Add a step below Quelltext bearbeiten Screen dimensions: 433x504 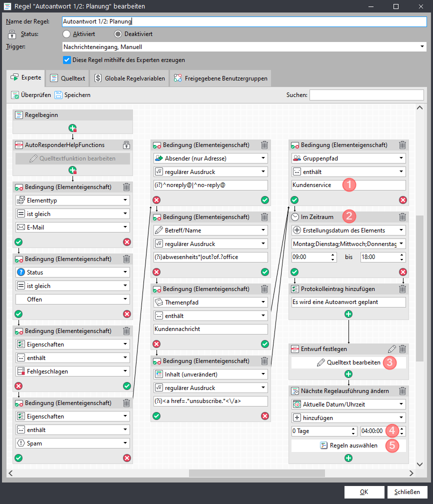pos(348,374)
